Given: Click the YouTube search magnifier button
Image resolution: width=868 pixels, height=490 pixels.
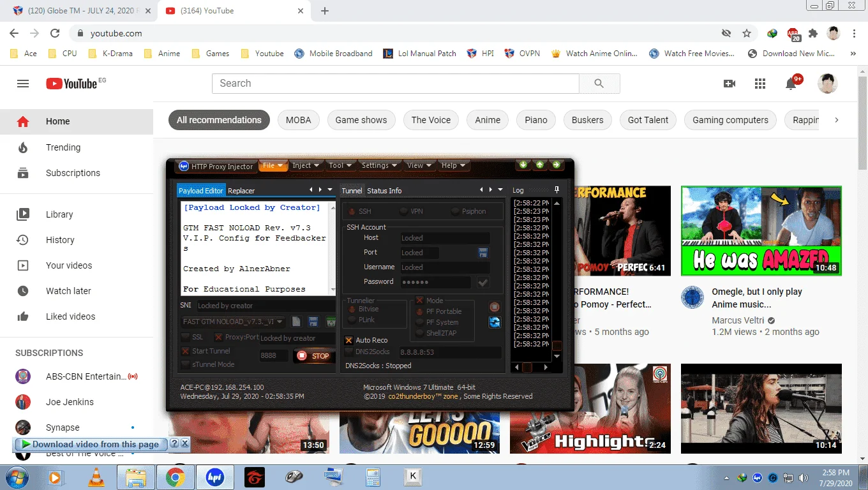Looking at the screenshot, I should (x=599, y=84).
